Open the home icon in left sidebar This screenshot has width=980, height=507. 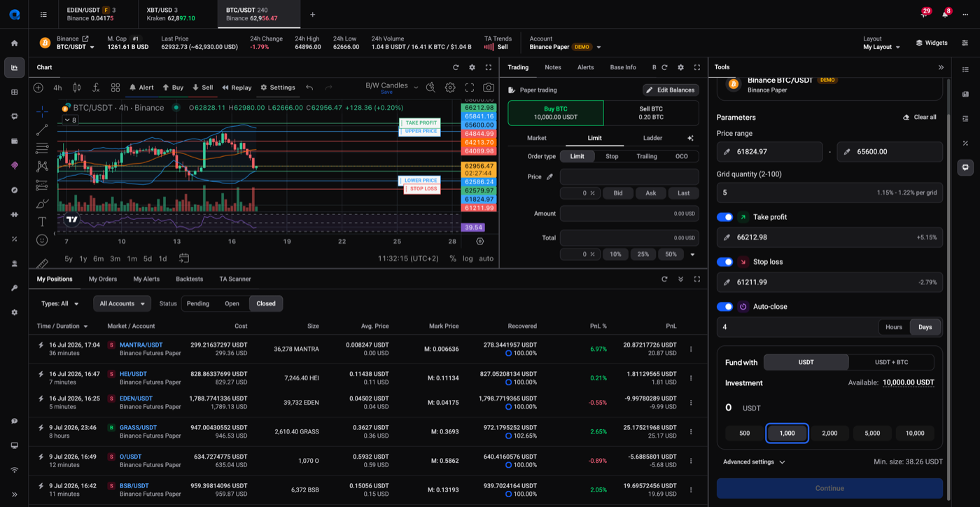(x=14, y=43)
